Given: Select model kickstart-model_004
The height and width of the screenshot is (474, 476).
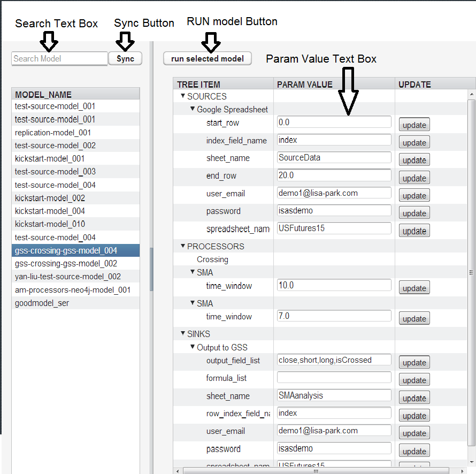Looking at the screenshot, I should (75, 211).
